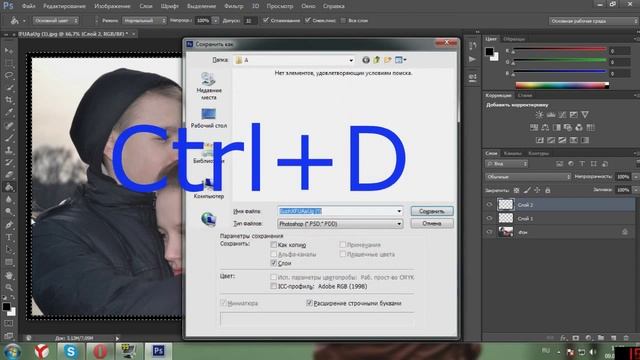Viewport: 640px width, 360px height.
Task: Open view menu dropdown in Save dialog
Action: click(x=400, y=60)
